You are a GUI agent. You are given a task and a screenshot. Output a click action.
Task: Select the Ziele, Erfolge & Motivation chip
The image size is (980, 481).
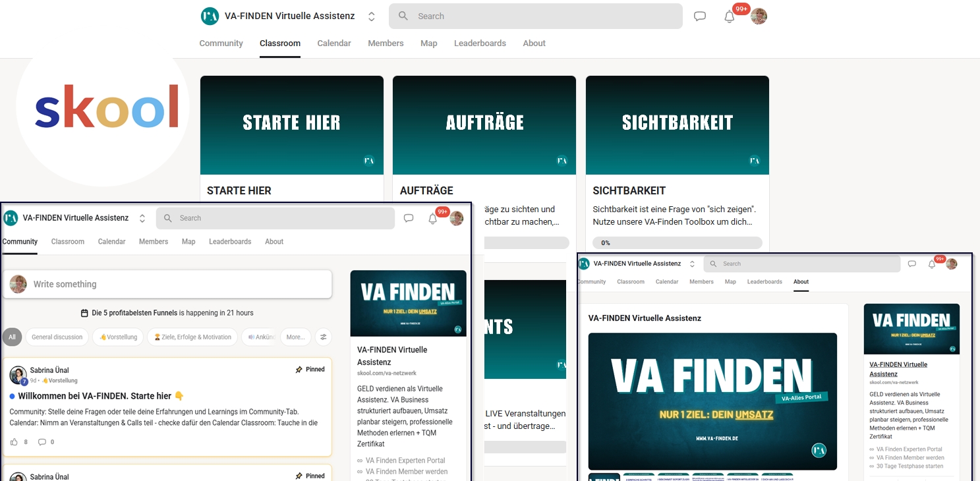coord(192,337)
